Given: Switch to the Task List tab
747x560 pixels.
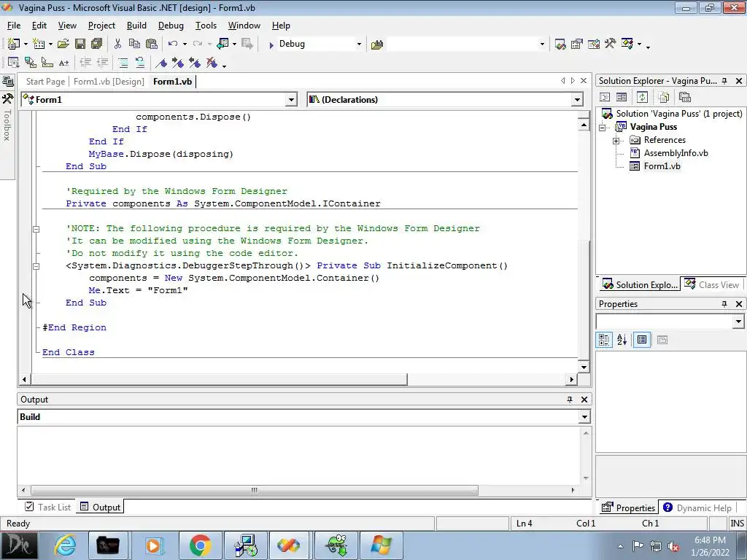Looking at the screenshot, I should tap(48, 507).
